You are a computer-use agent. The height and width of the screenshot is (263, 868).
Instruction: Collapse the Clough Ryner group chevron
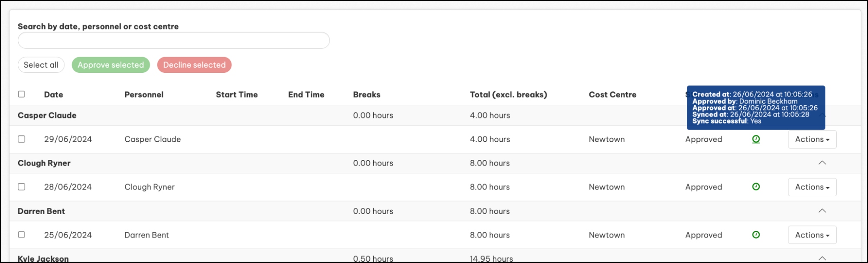click(822, 163)
